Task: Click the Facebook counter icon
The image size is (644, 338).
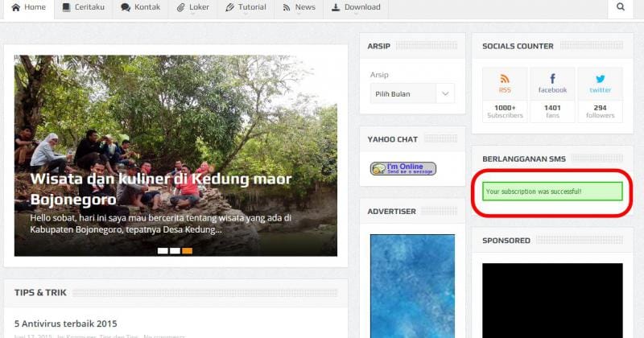Action: 552,78
